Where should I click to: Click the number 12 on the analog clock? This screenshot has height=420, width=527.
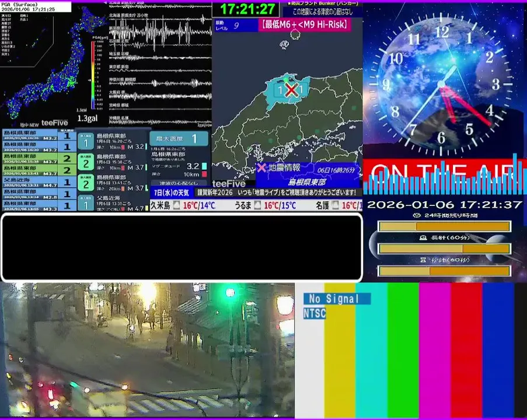tap(442, 32)
